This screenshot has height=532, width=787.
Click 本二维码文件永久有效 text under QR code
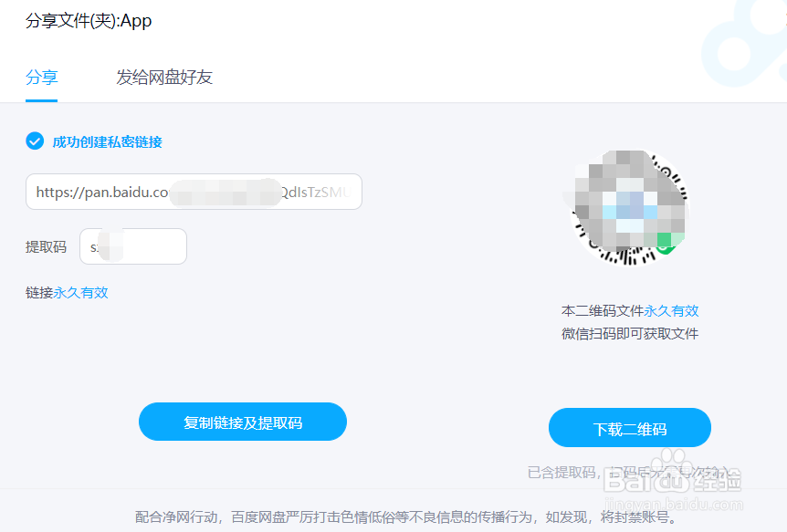click(630, 311)
